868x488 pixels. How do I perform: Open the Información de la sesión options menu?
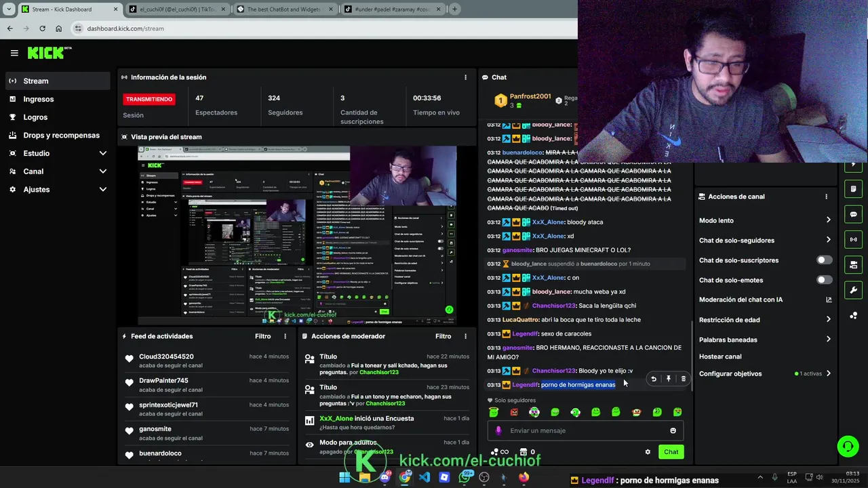[x=465, y=77]
